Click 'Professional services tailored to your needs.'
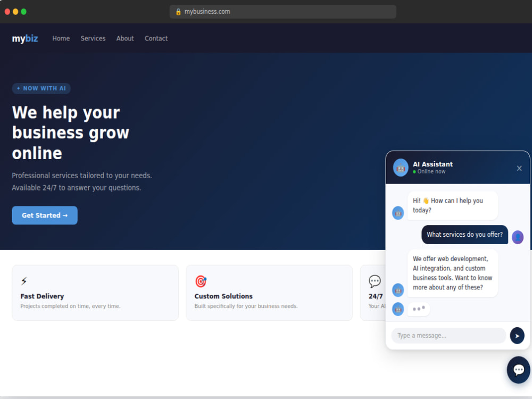 82,176
